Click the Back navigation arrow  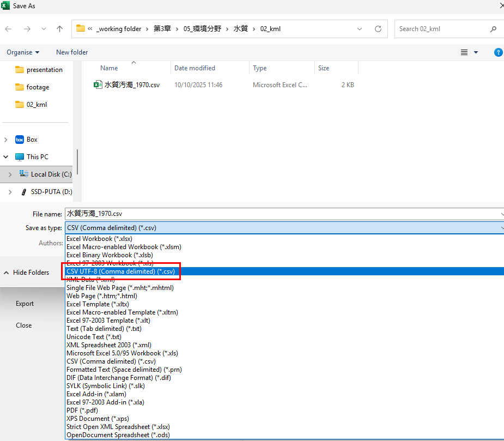pos(8,29)
